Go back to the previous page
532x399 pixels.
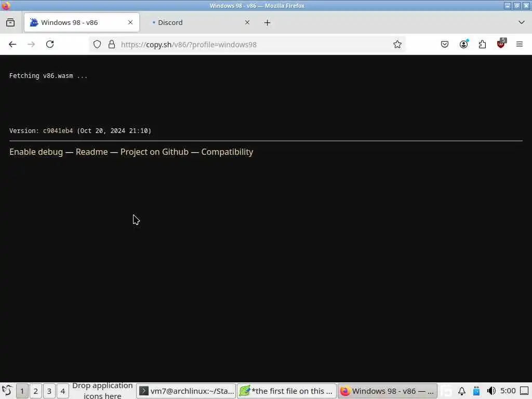tap(12, 45)
